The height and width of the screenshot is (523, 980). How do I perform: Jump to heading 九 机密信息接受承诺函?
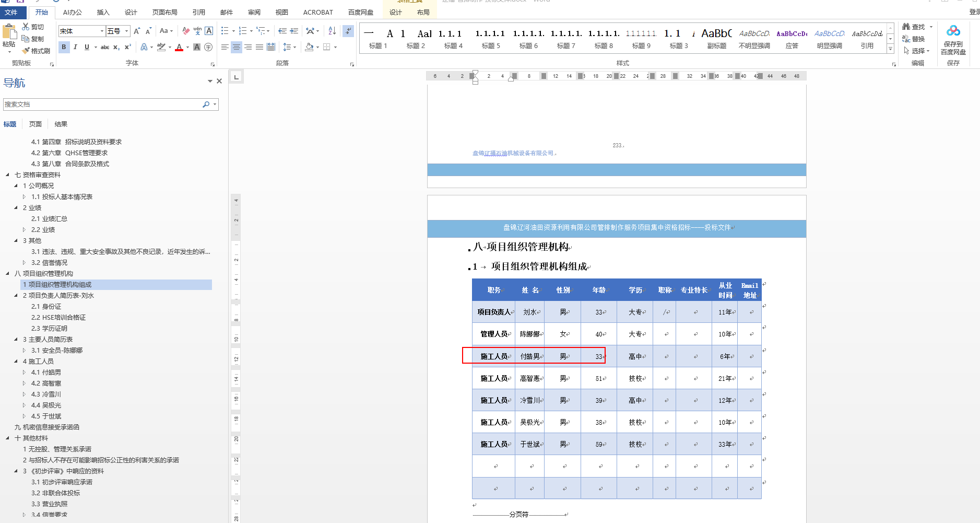47,427
